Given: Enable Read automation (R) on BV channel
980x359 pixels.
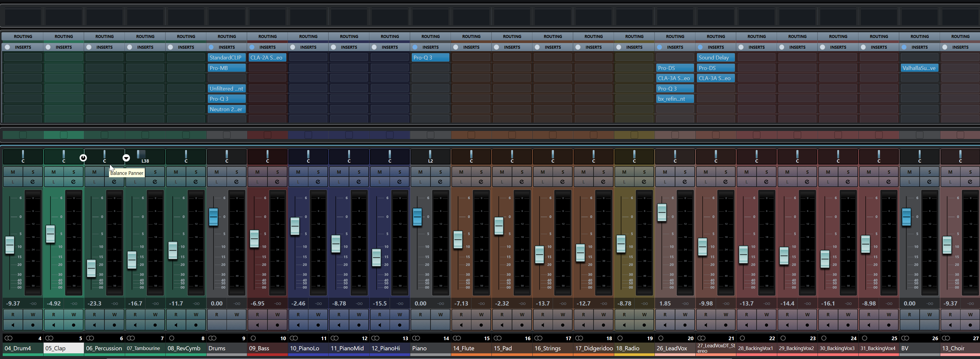Looking at the screenshot, I should pos(910,314).
